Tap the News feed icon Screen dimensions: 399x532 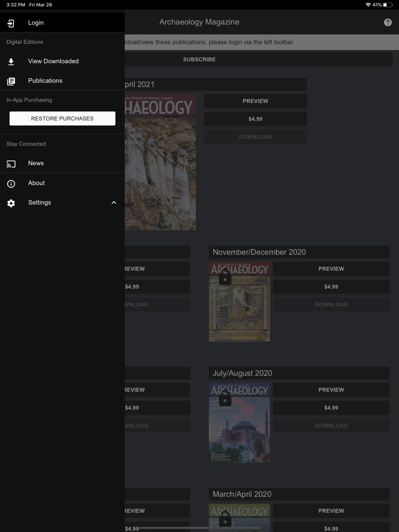pos(11,164)
